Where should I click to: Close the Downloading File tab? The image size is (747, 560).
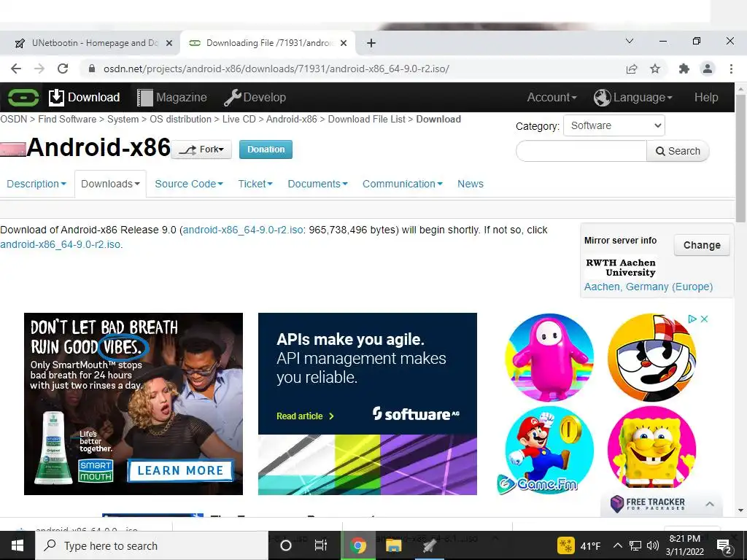point(344,43)
